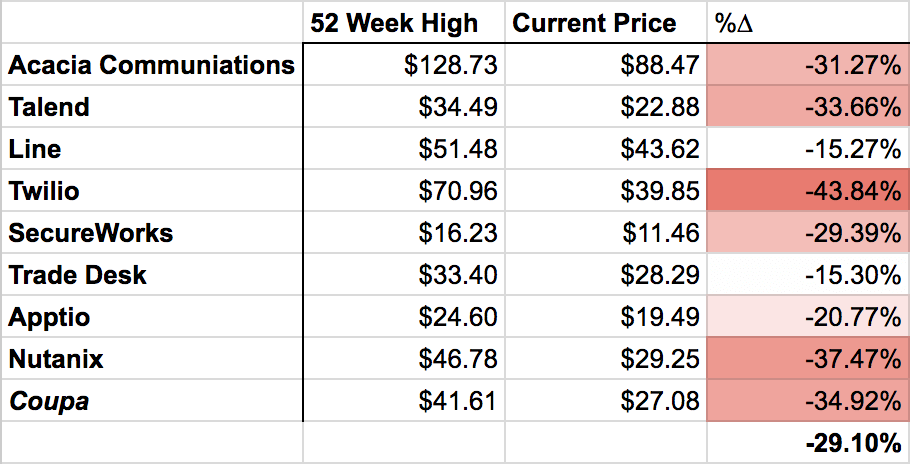Click Apptio's -20.77% change cell

[808, 317]
